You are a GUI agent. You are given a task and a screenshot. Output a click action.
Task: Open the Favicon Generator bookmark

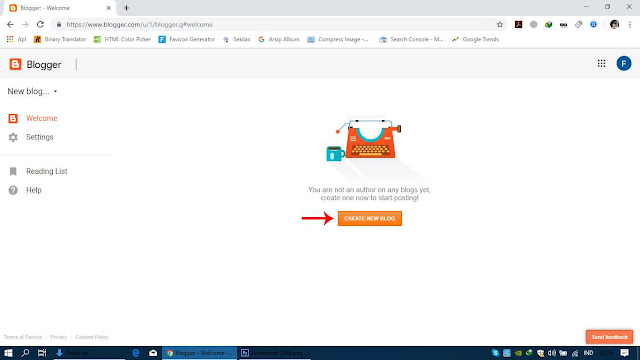click(x=187, y=39)
